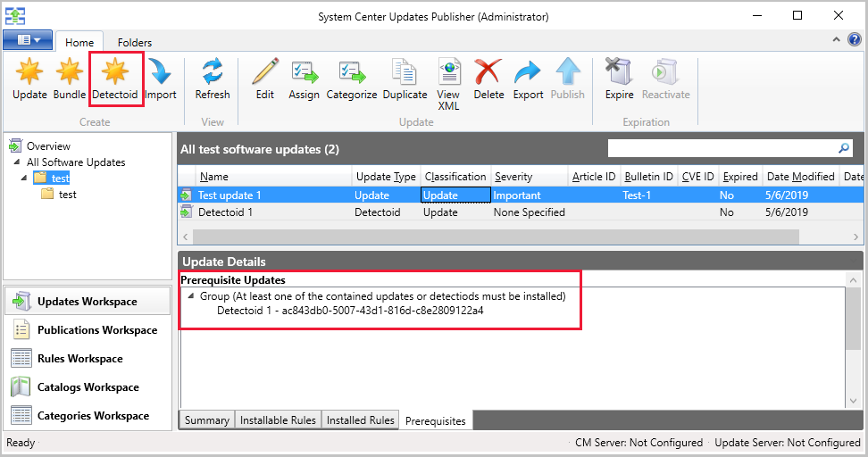Screen dimensions: 868x457
Task: Click Update Server: Not Configured status
Action: coord(787,443)
